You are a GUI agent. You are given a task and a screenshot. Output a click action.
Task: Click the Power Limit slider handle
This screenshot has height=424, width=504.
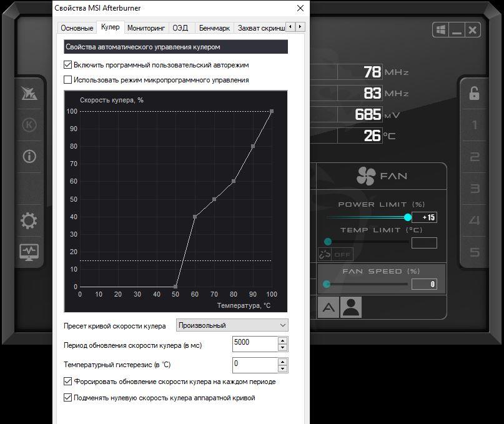click(408, 217)
